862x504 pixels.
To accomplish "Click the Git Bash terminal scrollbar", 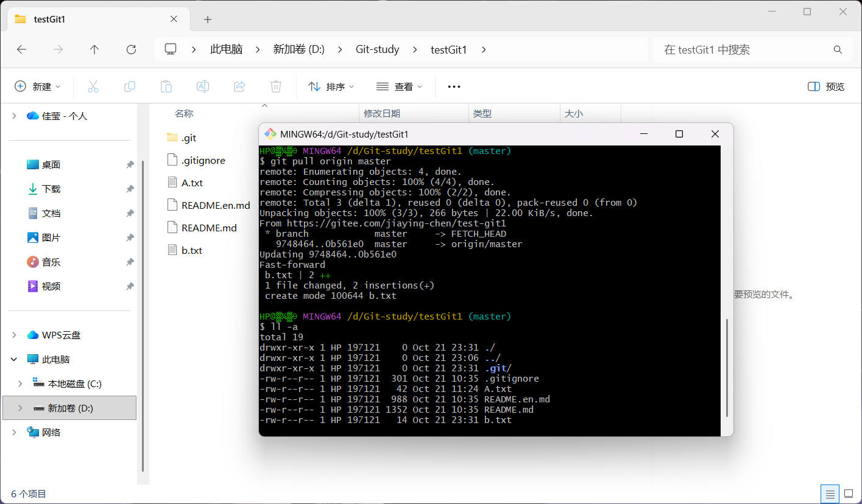I will click(x=727, y=368).
